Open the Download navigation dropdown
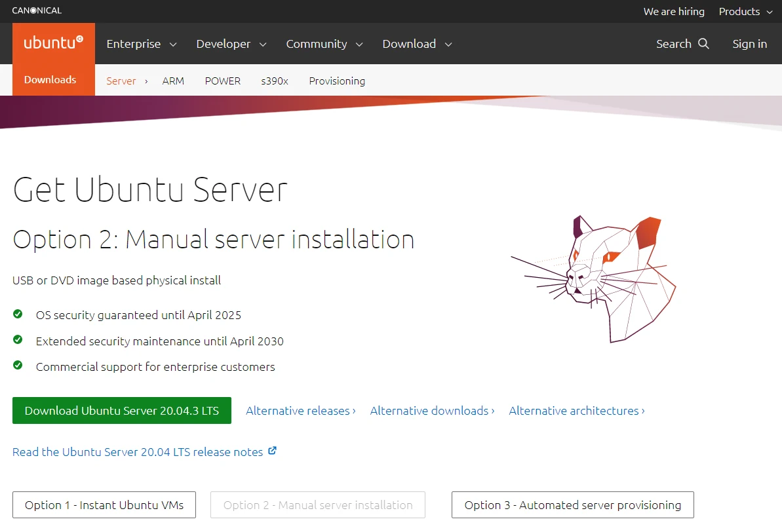The height and width of the screenshot is (532, 782). (x=418, y=44)
